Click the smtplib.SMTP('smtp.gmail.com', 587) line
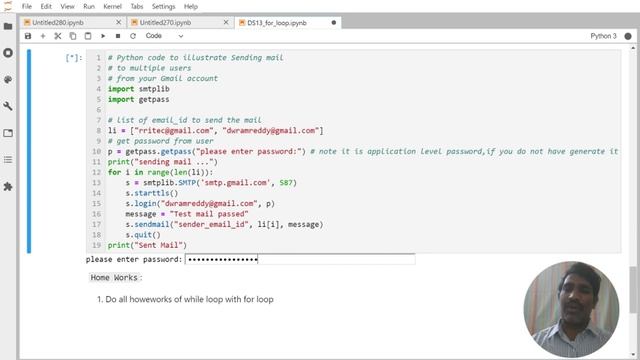 [211, 183]
